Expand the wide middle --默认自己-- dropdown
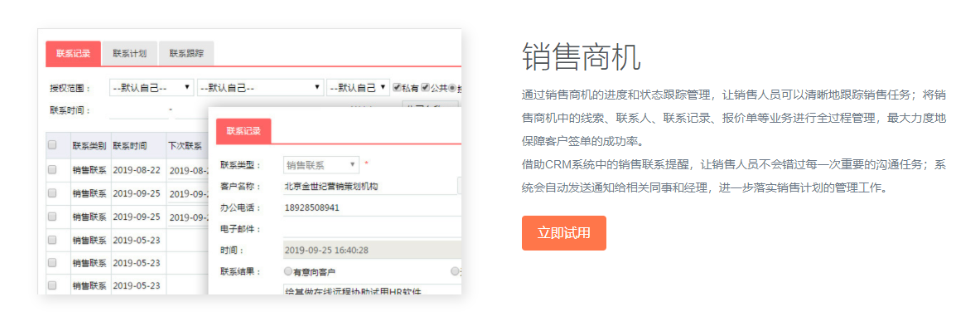The image size is (980, 326). coord(261,88)
